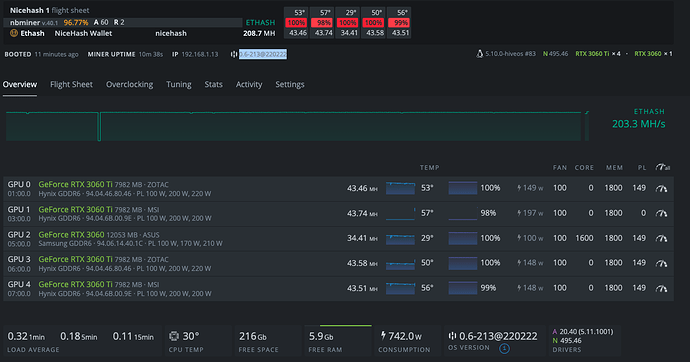Open the Overclocking tab
Viewport: 690px width, 362px height.
coord(129,84)
